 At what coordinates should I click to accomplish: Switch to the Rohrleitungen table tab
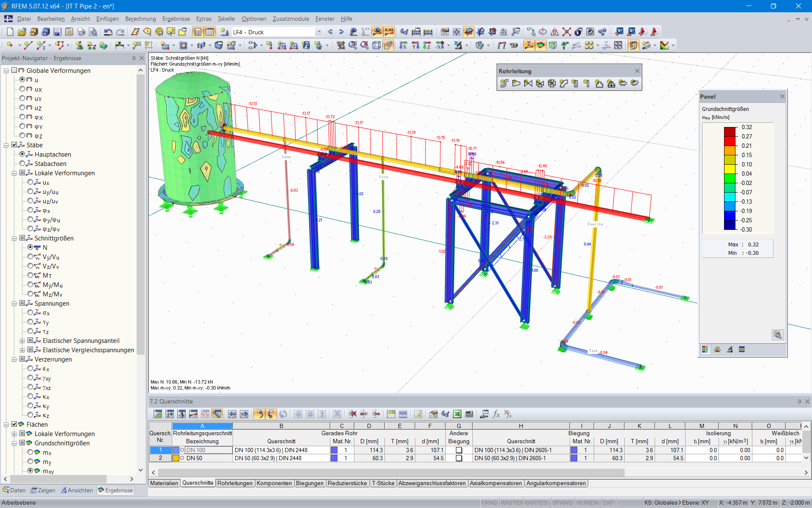[x=235, y=483]
